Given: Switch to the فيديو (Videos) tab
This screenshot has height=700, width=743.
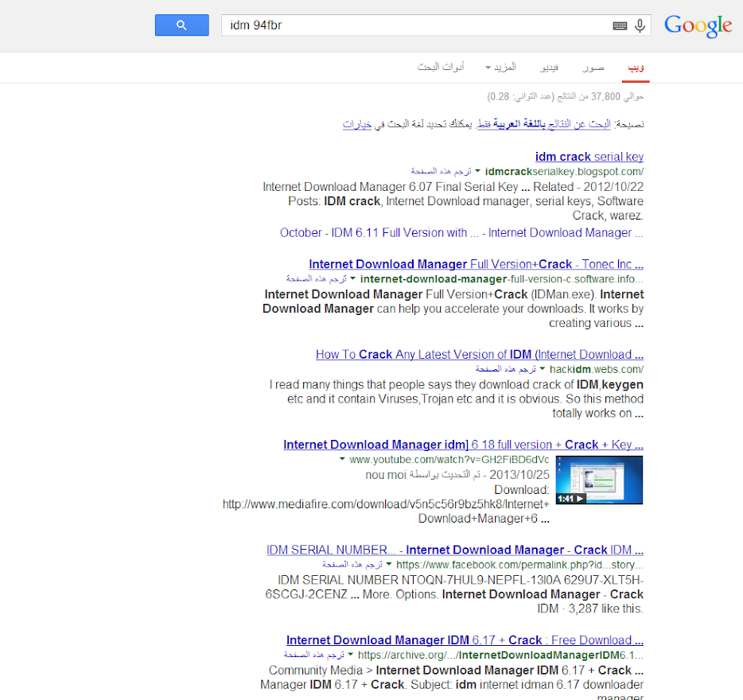Looking at the screenshot, I should click(549, 68).
